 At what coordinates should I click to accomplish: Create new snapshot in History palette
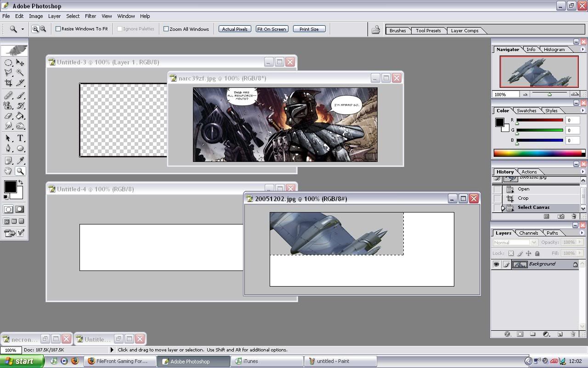561,216
